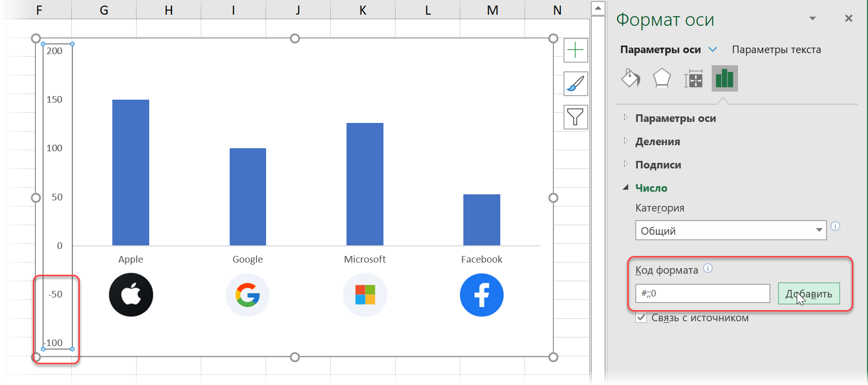The image size is (868, 385).
Task: Click the 200 axis label
Action: (x=55, y=51)
